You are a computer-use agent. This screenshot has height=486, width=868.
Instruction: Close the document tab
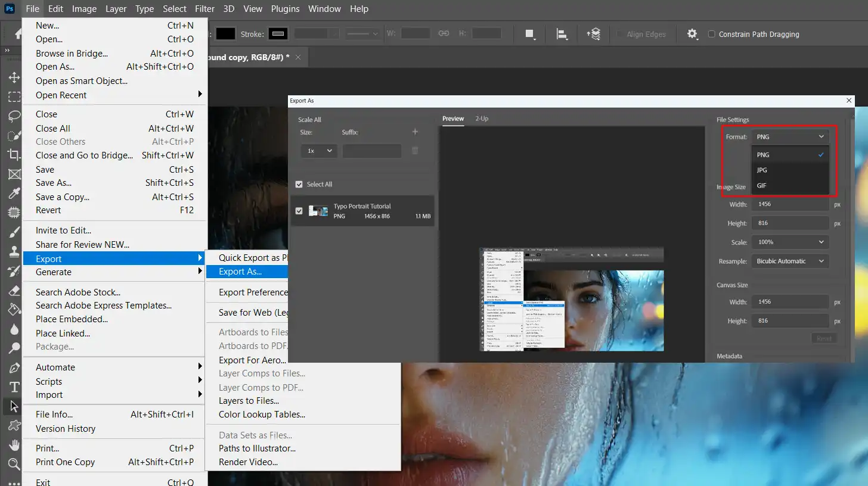point(298,57)
